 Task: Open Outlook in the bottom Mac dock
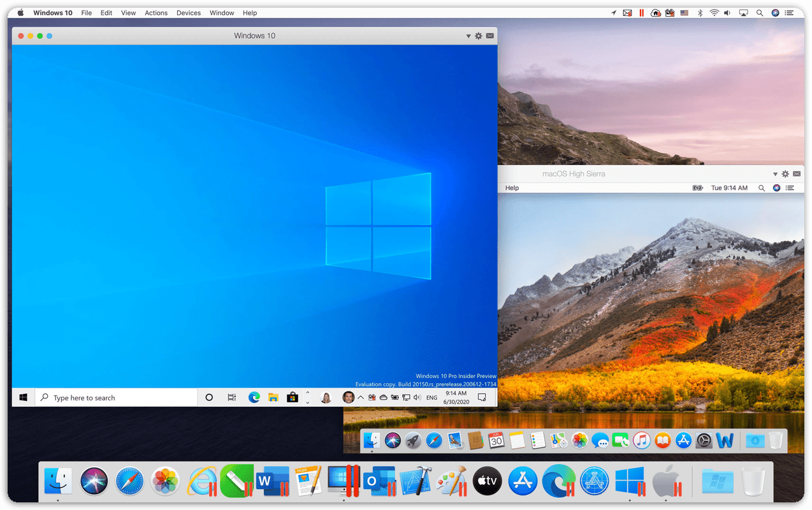[379, 481]
